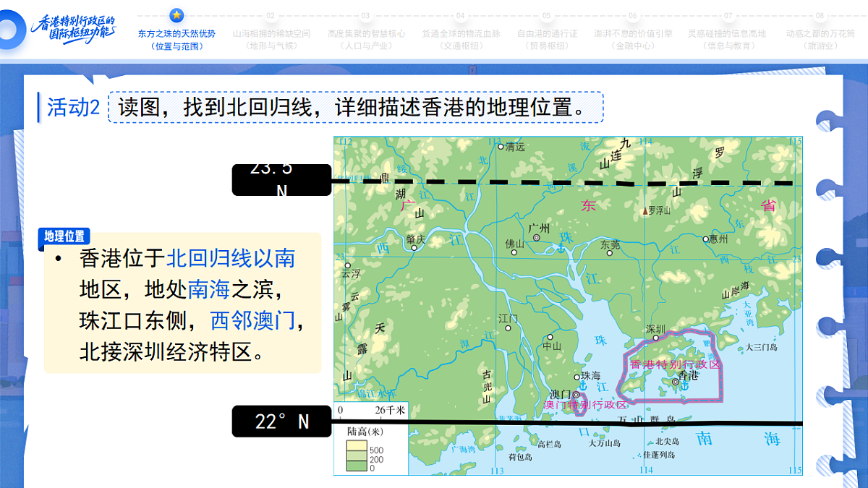The height and width of the screenshot is (488, 868).
Task: Open section 03 高度集聚的智慧核心 tab
Action: [366, 39]
